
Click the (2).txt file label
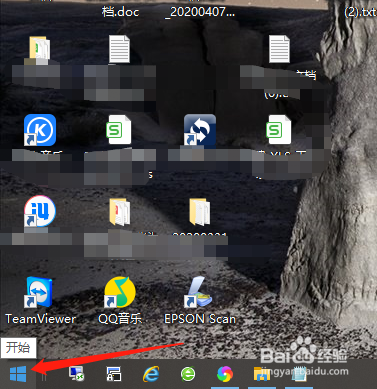click(360, 12)
